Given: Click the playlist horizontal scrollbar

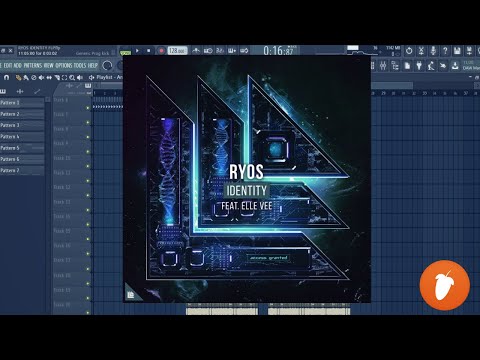Looking at the screenshot, I should tap(392, 86).
